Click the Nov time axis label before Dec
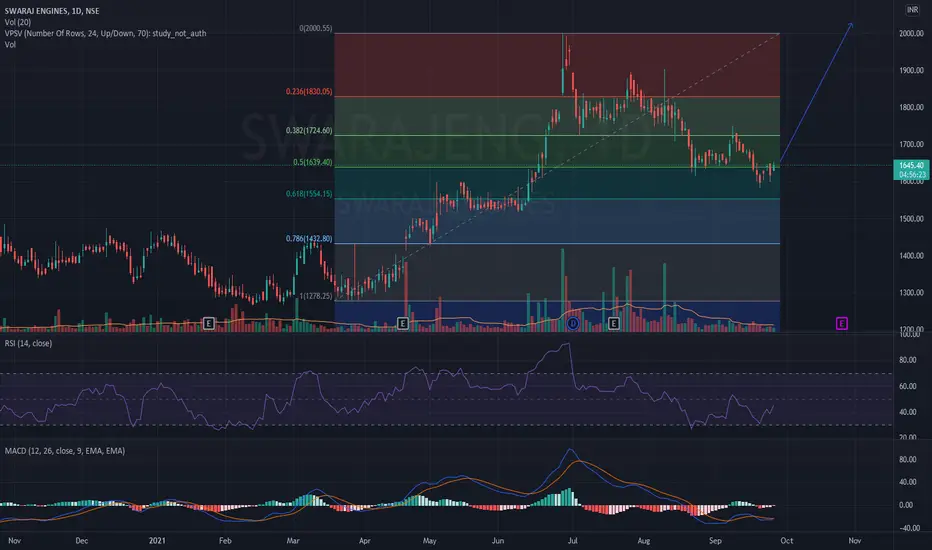Viewport: 932px width, 550px height. click(15, 540)
